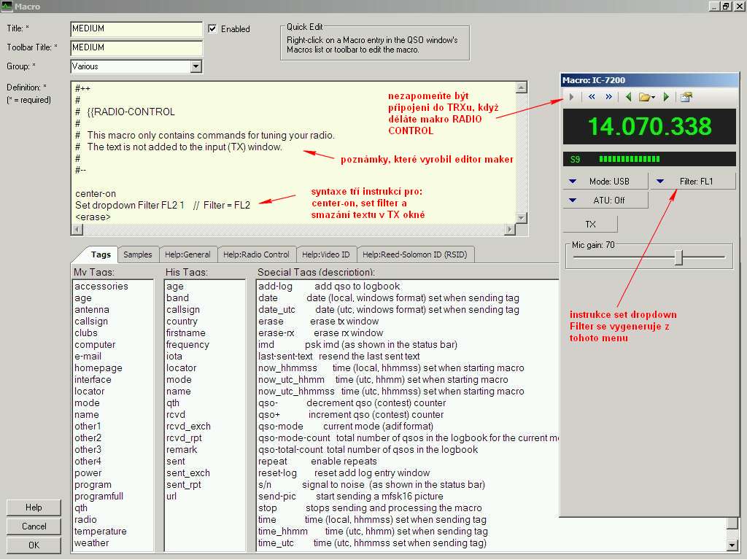
Task: Open the radio options properties icon
Action: [x=686, y=97]
